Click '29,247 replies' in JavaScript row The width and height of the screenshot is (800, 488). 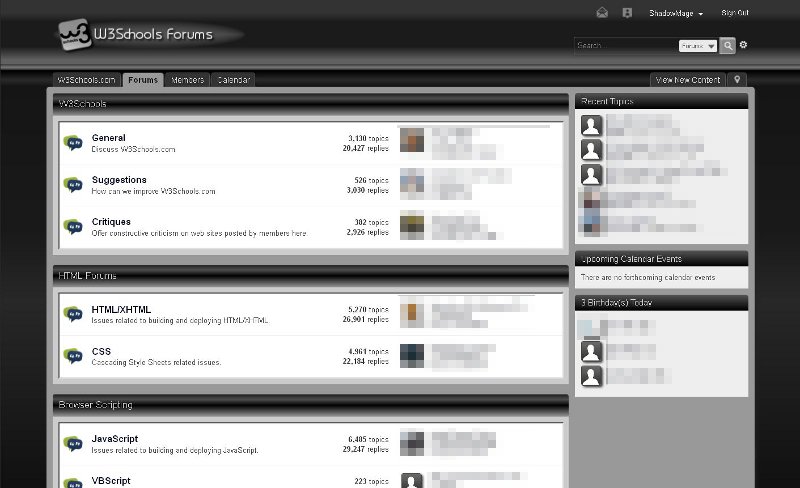click(365, 449)
